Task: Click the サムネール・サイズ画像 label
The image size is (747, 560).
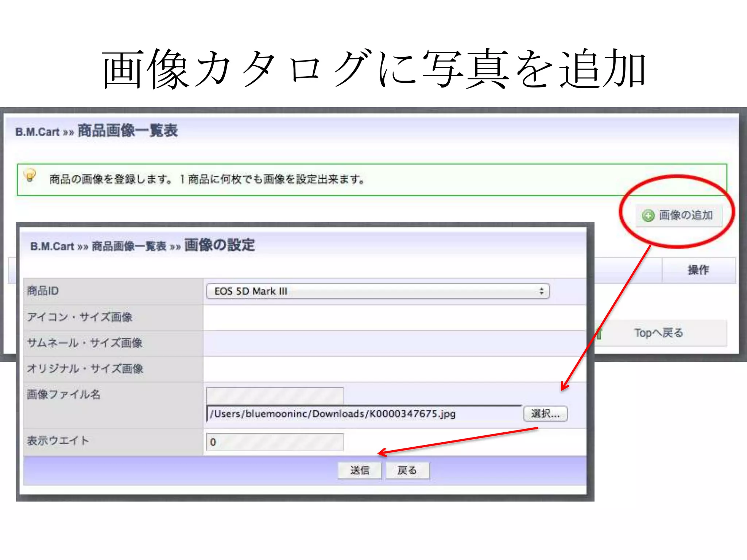Action: tap(85, 343)
